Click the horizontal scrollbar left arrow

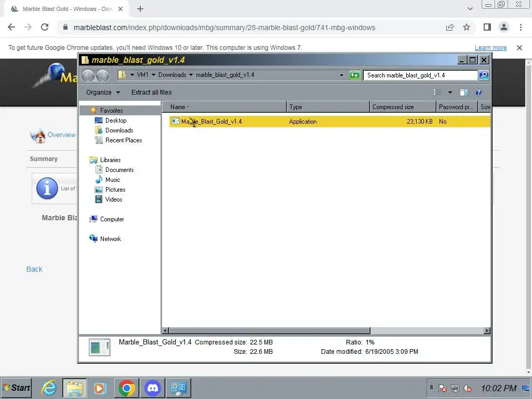(x=165, y=330)
